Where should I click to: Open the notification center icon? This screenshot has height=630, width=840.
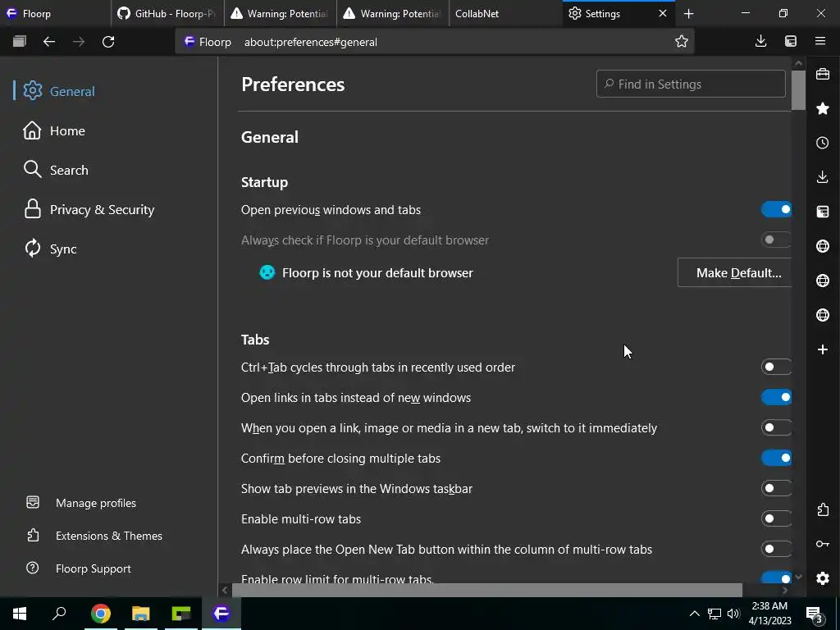[x=815, y=614]
